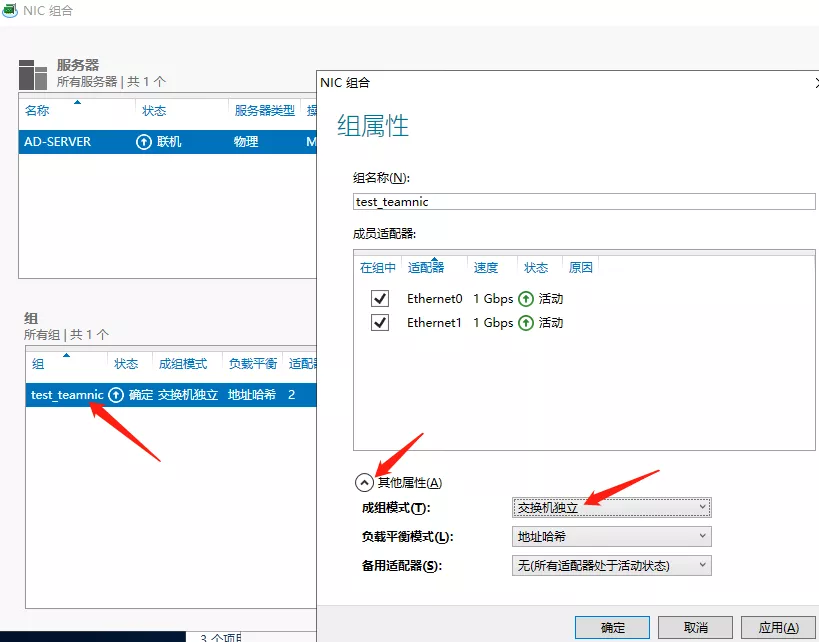Click the AD-SERVER 联机 status icon
Image resolution: width=819 pixels, height=642 pixels.
(144, 142)
